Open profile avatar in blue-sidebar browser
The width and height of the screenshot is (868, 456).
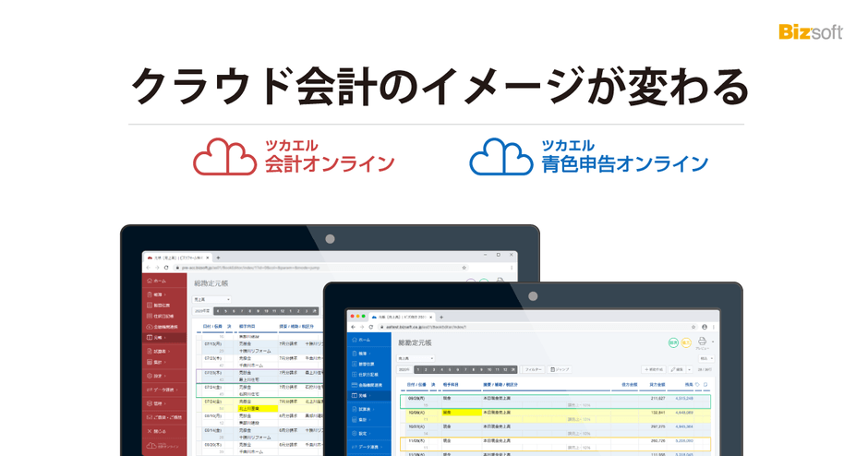(x=705, y=327)
